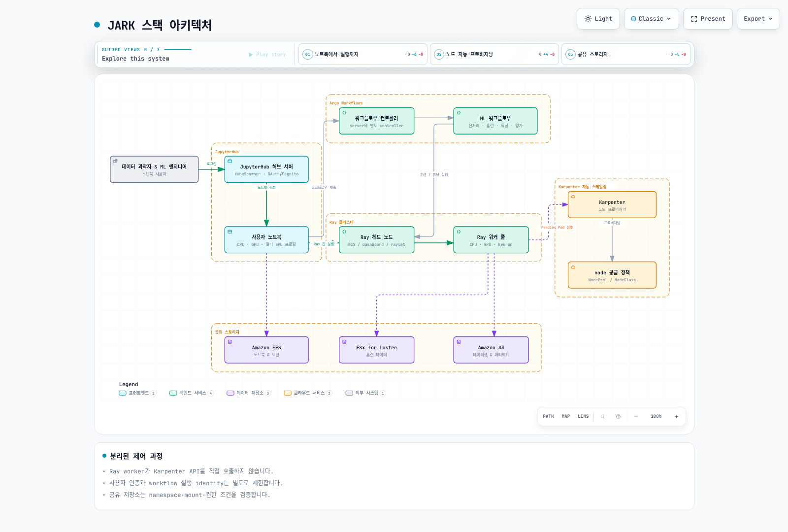The height and width of the screenshot is (532, 788).
Task: Select the node 공급 정책 node
Action: click(612, 275)
